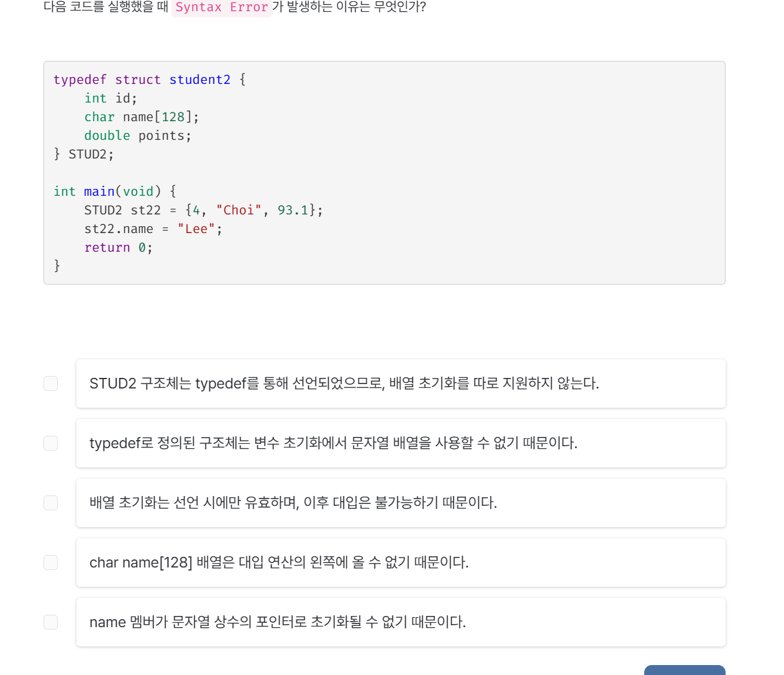Viewport: 784px width, 675px height.
Task: Check the third answer about 배열 초기화 선언
Action: [50, 502]
